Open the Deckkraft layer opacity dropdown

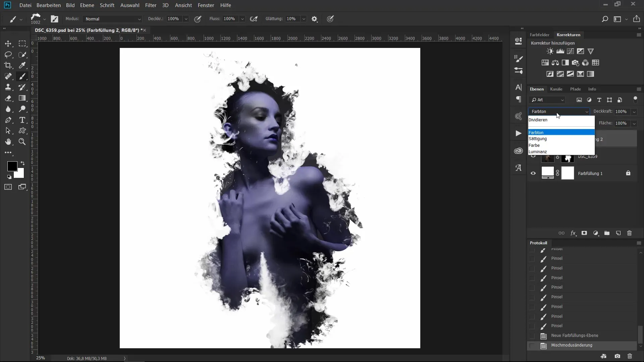pos(634,112)
